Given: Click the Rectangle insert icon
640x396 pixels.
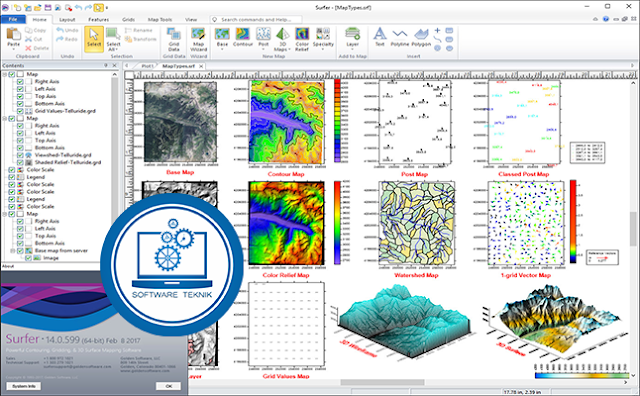Looking at the screenshot, I should [449, 31].
